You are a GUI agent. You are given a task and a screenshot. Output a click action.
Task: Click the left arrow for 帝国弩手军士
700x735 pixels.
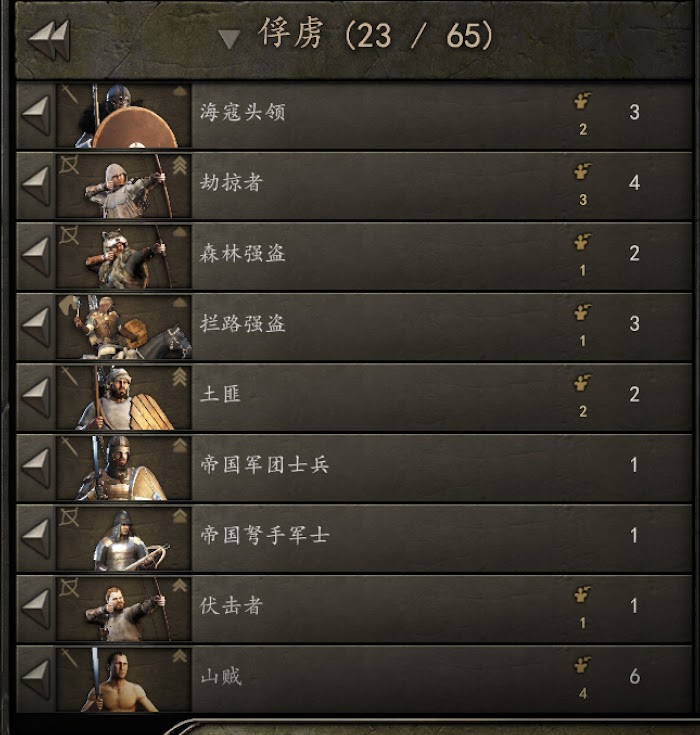36,538
